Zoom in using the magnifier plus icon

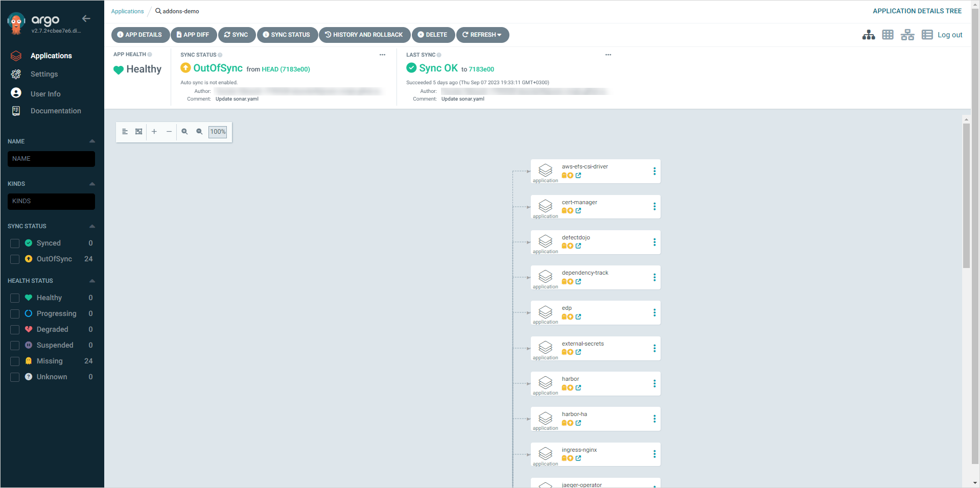(x=184, y=132)
